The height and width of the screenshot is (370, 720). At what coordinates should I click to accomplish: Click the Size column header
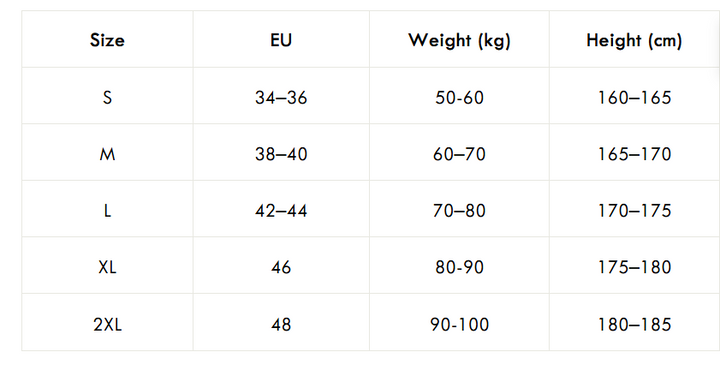click(x=107, y=40)
